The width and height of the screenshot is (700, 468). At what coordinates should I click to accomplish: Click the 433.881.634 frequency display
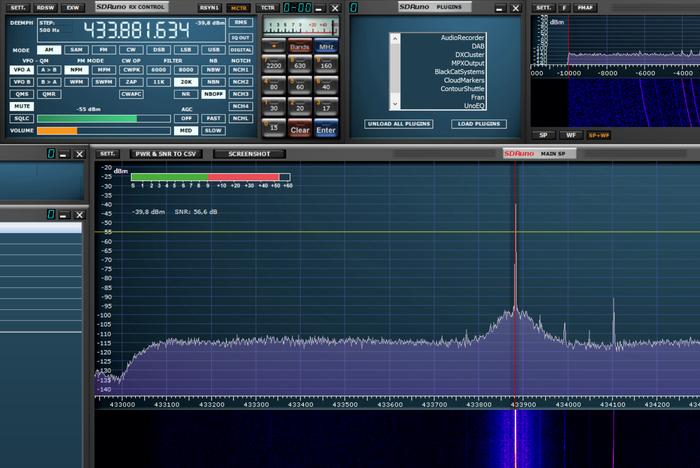coord(136,30)
